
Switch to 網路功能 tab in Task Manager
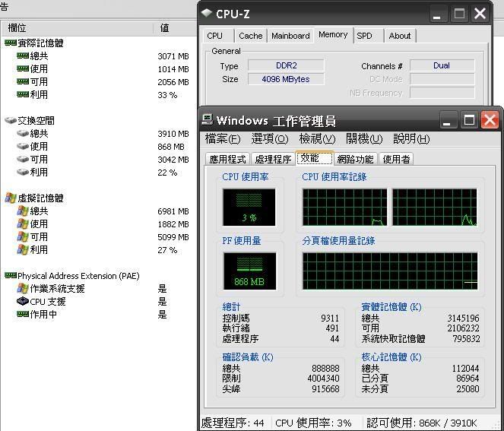click(356, 159)
